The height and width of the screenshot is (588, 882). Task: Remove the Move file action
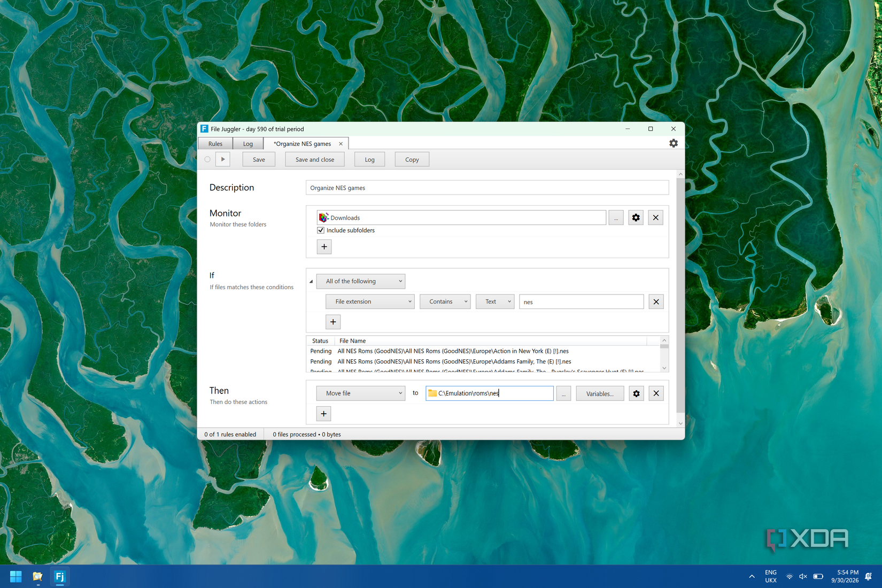tap(656, 393)
